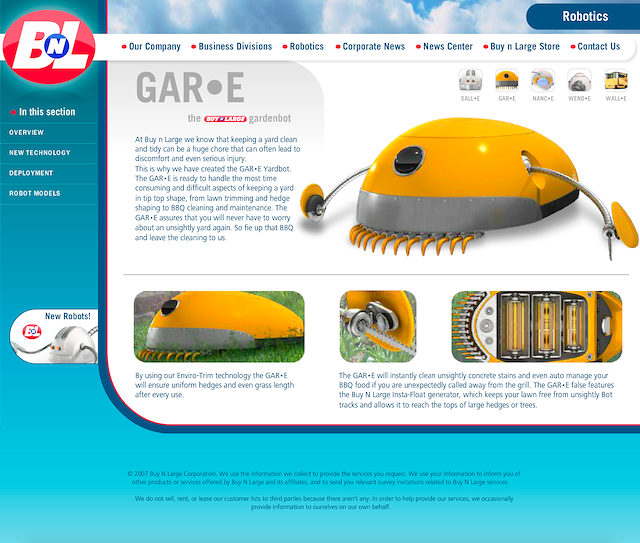Screen dimensions: 640x543
Task: Click the New Robots! promo banner
Action: (x=54, y=336)
